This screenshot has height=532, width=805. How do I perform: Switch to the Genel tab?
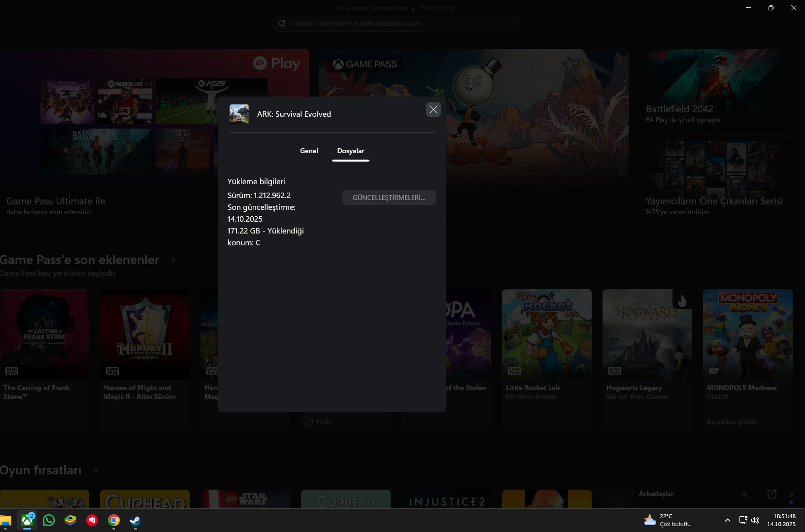[309, 151]
